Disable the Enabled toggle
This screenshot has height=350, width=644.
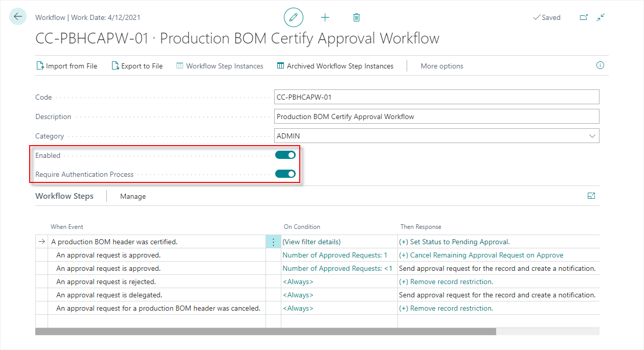(285, 155)
